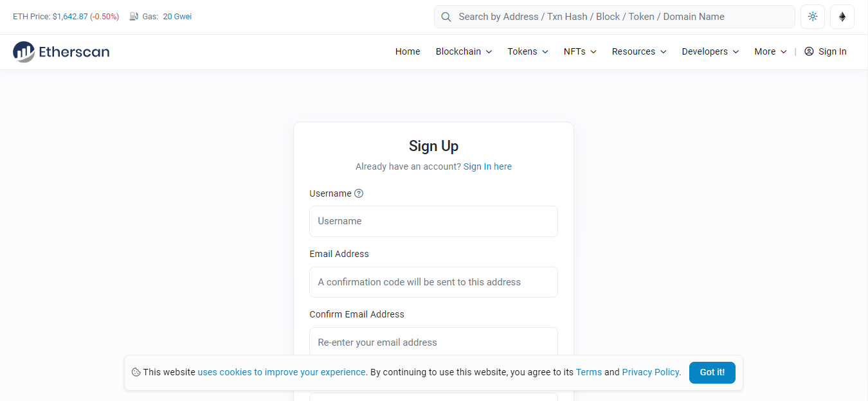Click the gas pump icon near Gas price
Image resolution: width=868 pixels, height=401 pixels.
point(132,16)
